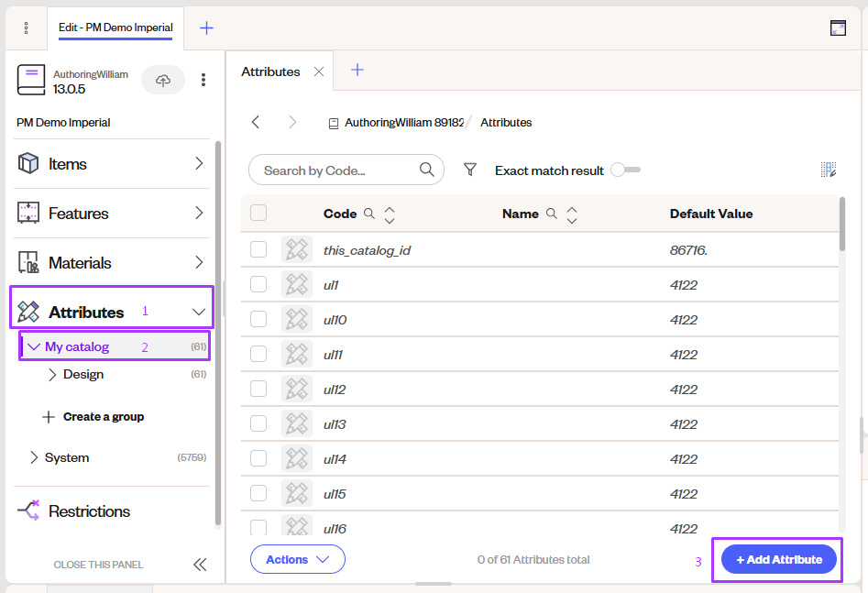Sort by the Code column arrows
The image size is (868, 593).
[x=390, y=214]
